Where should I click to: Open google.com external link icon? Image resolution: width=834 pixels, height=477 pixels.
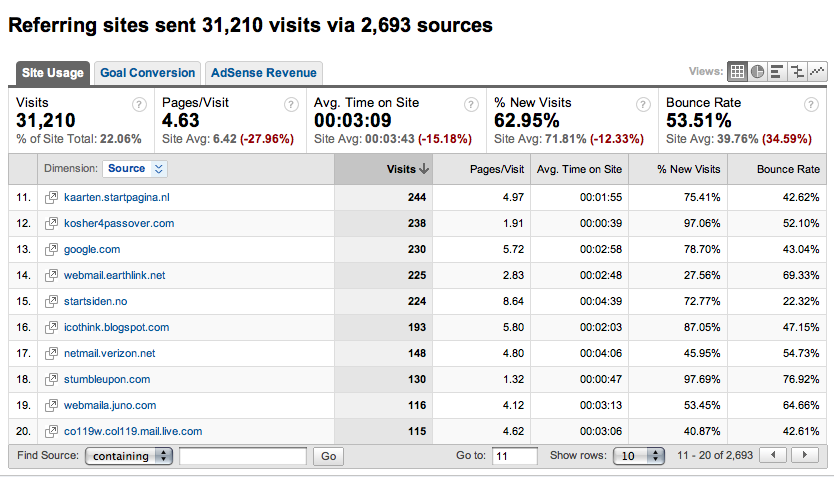51,249
